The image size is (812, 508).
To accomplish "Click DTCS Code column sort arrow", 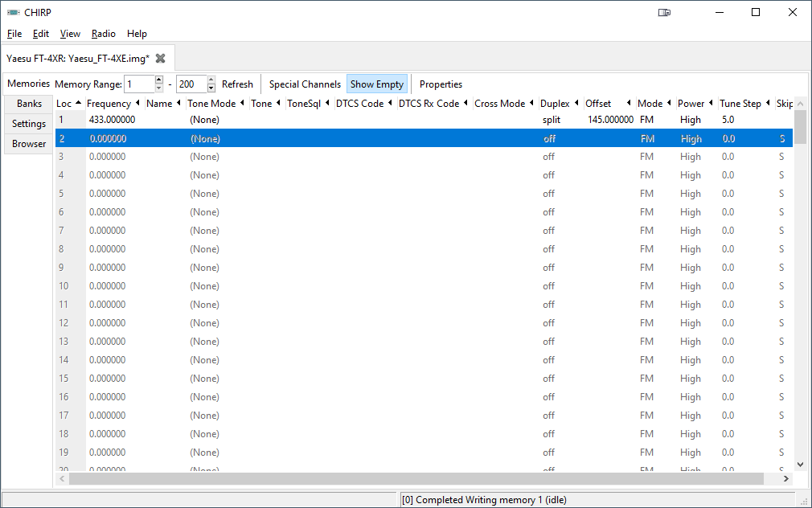I will pos(390,103).
